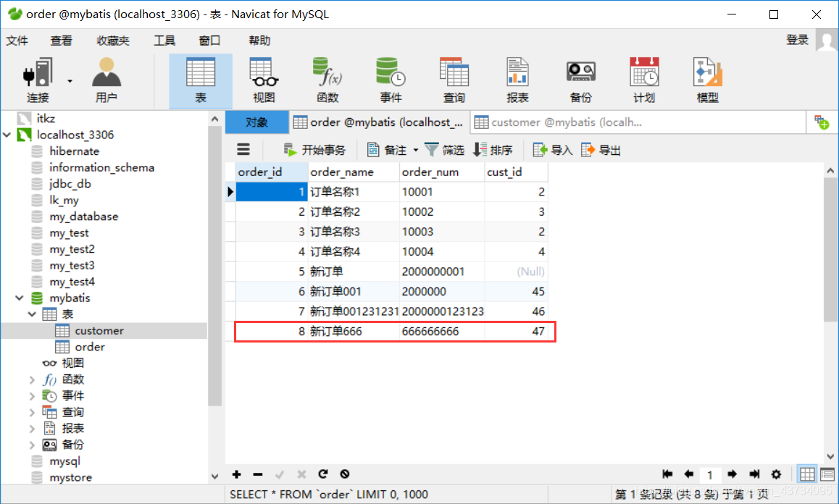Viewport: 839px width, 504px height.
Task: Open the 筛选 filter wizard
Action: (x=444, y=151)
